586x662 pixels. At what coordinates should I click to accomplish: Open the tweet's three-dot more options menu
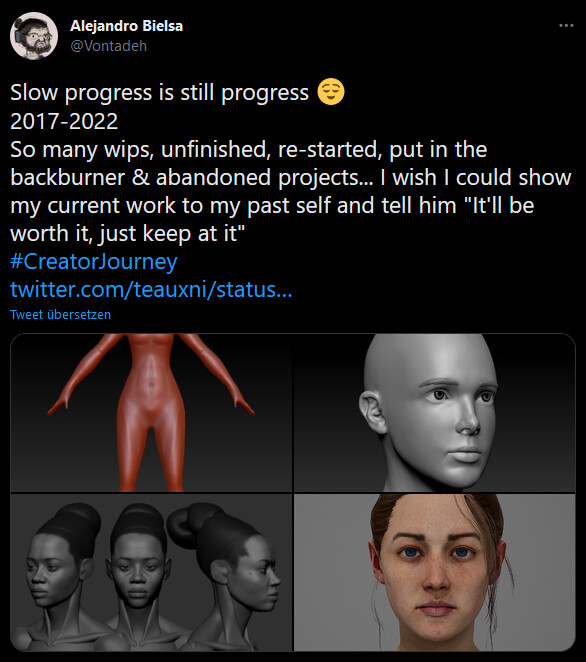566,26
